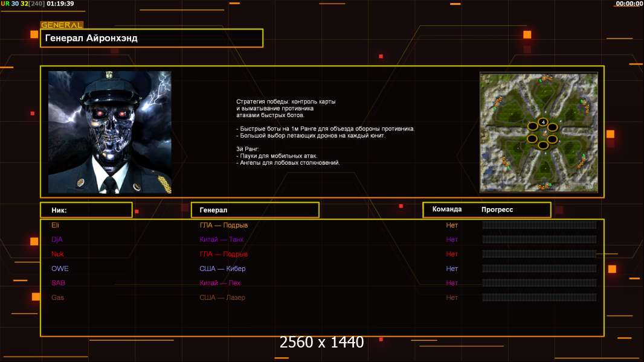This screenshot has width=644, height=362.
Task: Select player Nuk in the list
Action: (x=57, y=254)
